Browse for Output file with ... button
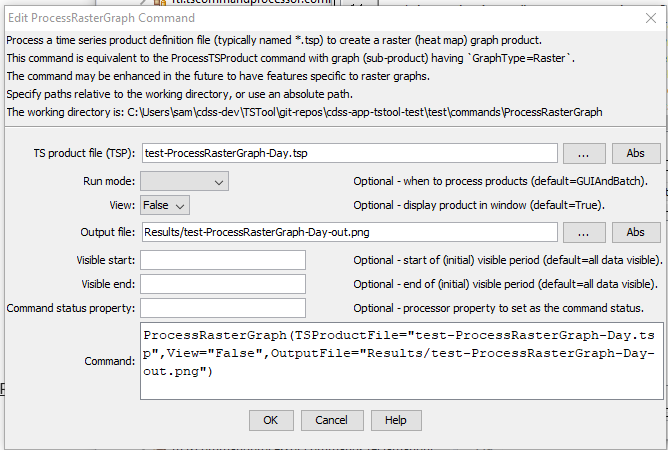The width and height of the screenshot is (668, 450). tap(584, 232)
